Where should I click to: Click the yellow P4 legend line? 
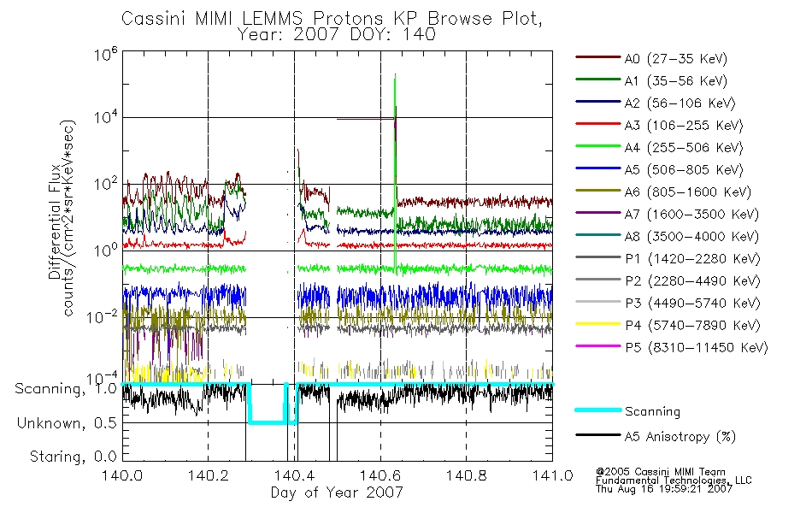coord(597,324)
